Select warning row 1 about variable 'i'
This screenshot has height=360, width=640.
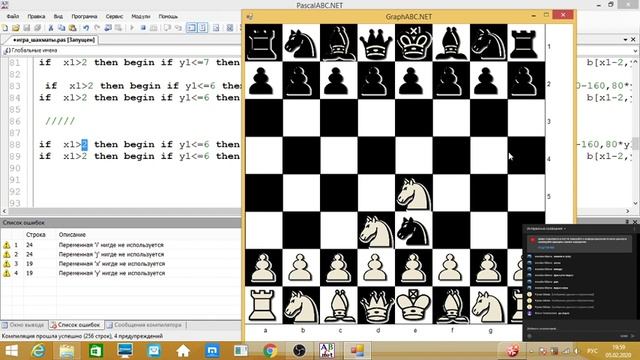pyautogui.click(x=121, y=245)
